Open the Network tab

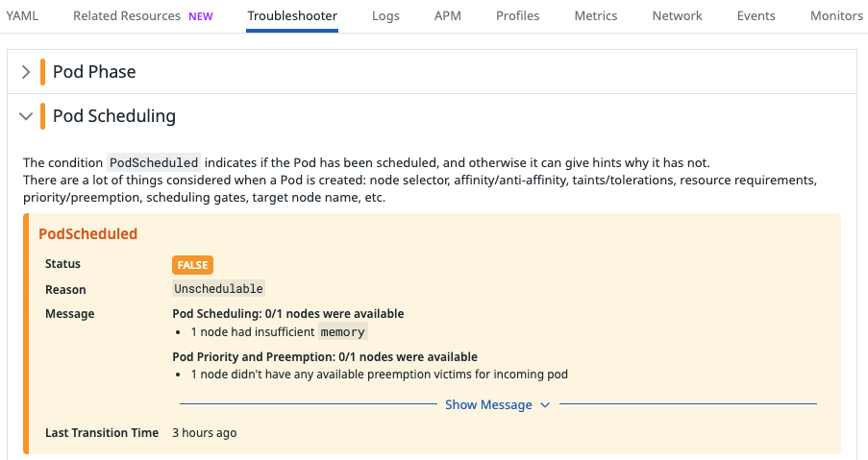tap(677, 16)
